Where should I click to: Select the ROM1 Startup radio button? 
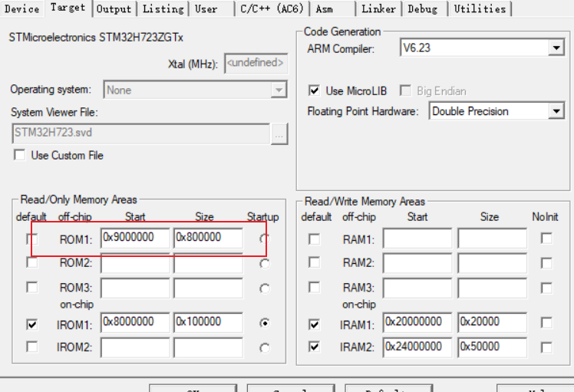(x=265, y=239)
